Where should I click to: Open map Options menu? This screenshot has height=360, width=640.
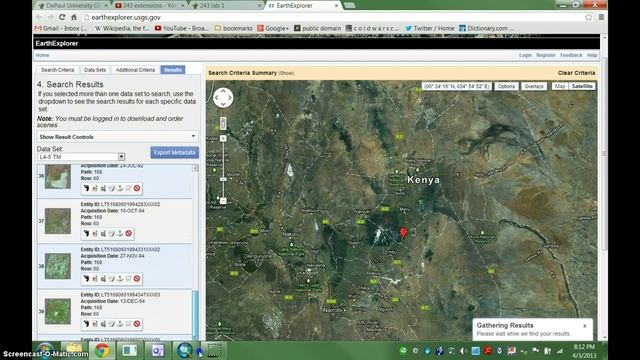pos(506,86)
